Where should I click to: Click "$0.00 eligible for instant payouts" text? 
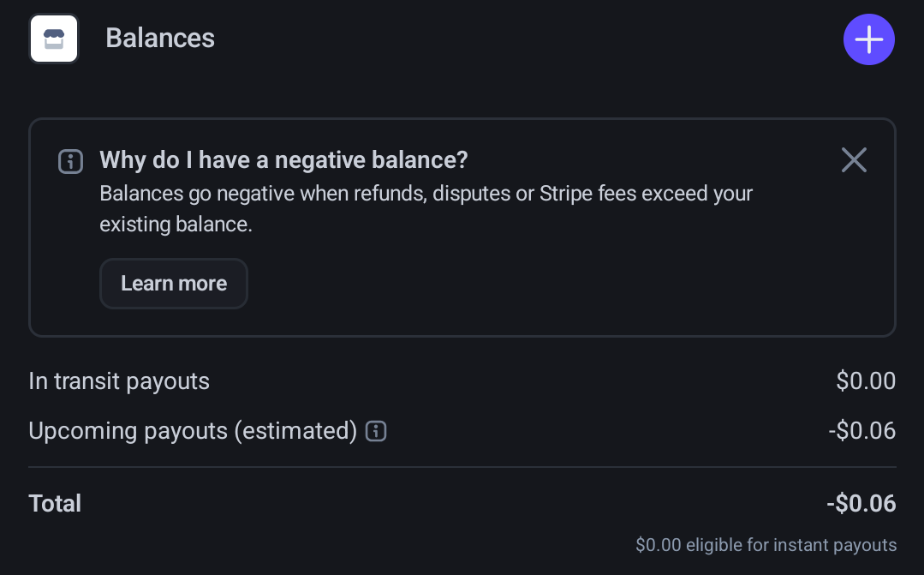(766, 545)
